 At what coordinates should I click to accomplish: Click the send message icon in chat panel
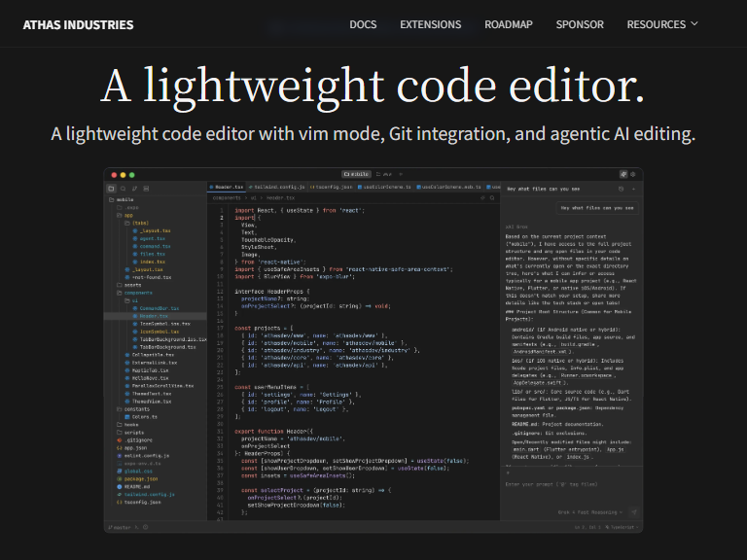coord(633,510)
